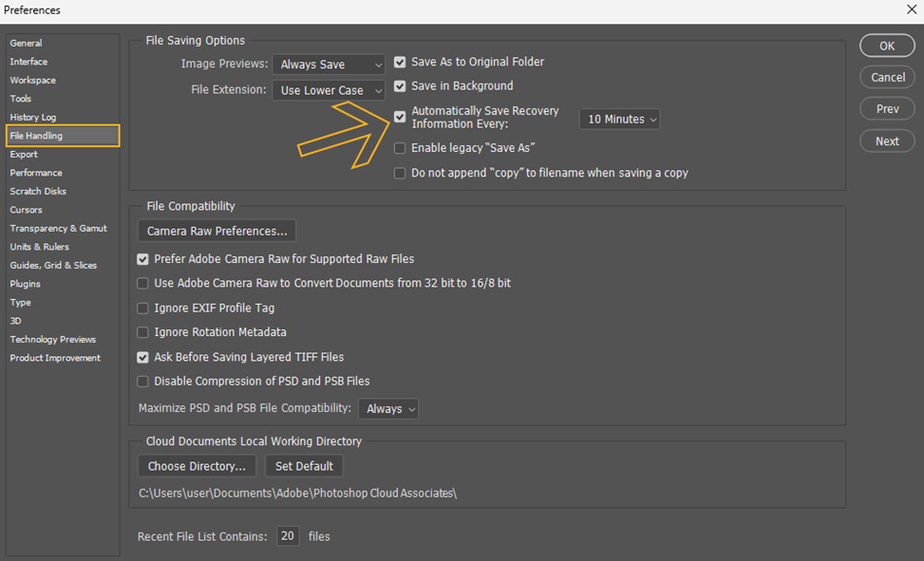
Task: Open the Units & Rulers category
Action: point(39,247)
